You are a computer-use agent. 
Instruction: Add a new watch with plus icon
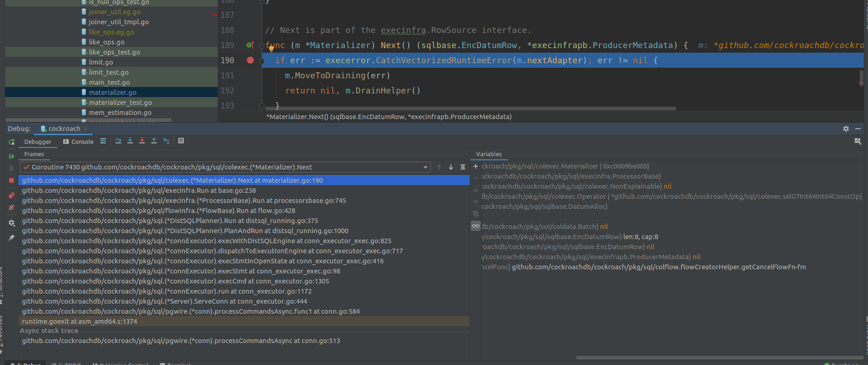click(476, 166)
